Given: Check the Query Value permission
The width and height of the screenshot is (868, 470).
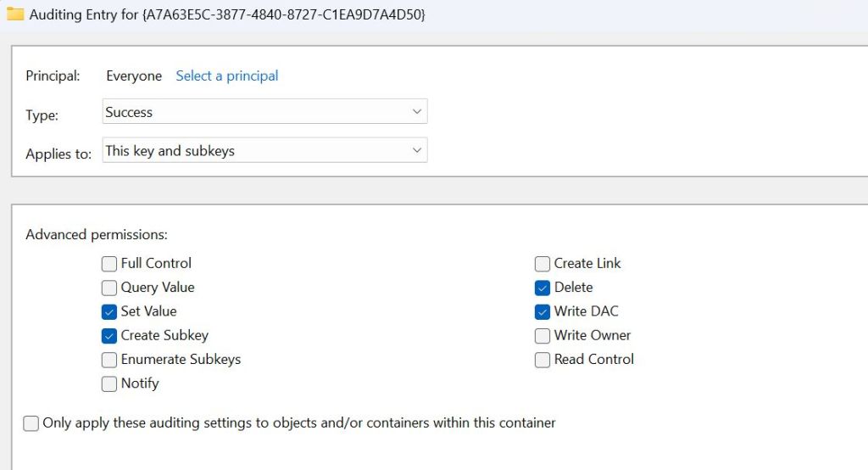Looking at the screenshot, I should (x=109, y=288).
